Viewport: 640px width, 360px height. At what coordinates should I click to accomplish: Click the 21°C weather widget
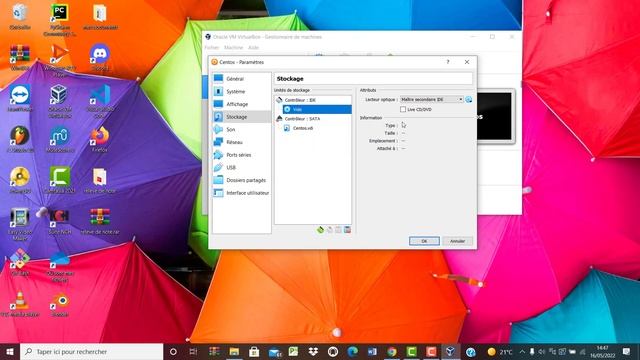(500, 352)
